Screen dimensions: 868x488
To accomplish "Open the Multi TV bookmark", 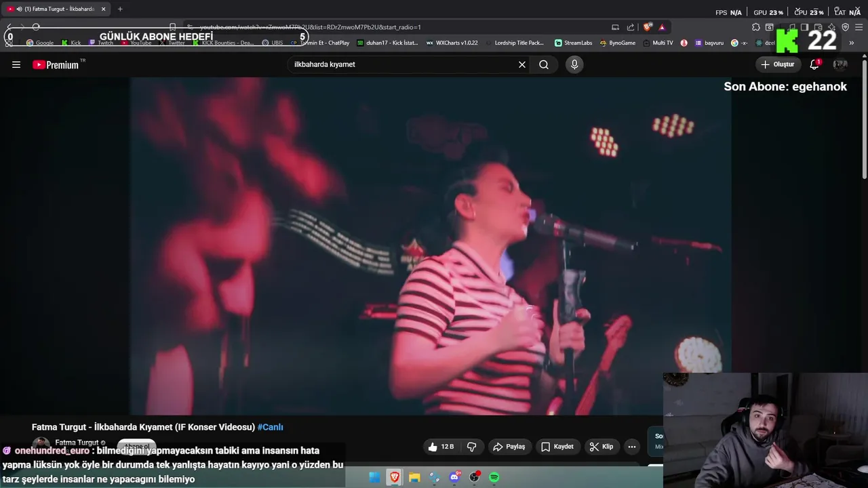I will (658, 43).
